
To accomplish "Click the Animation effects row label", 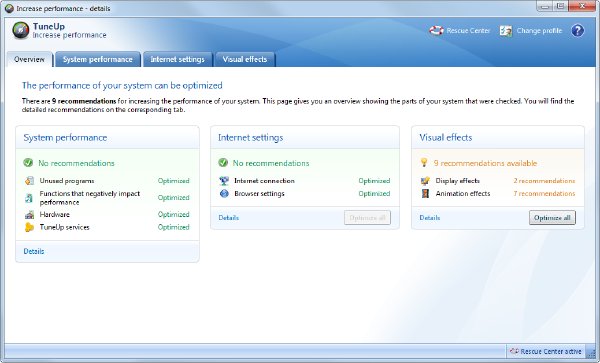I will pos(463,194).
